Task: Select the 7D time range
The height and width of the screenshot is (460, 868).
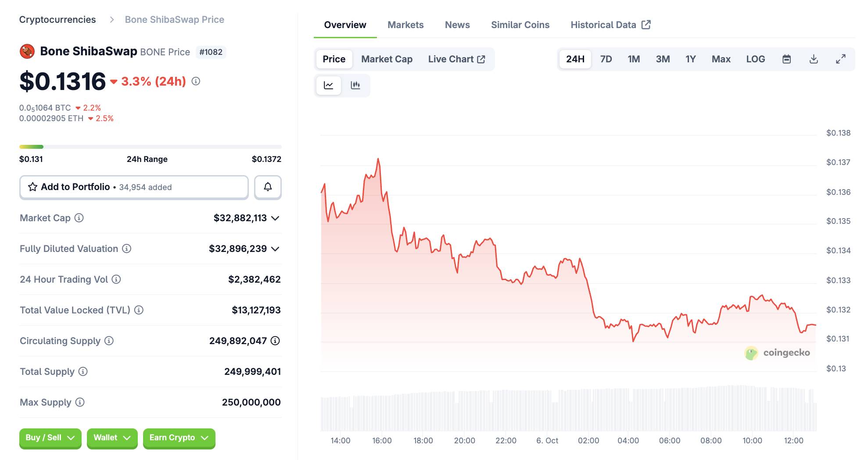Action: coord(606,59)
